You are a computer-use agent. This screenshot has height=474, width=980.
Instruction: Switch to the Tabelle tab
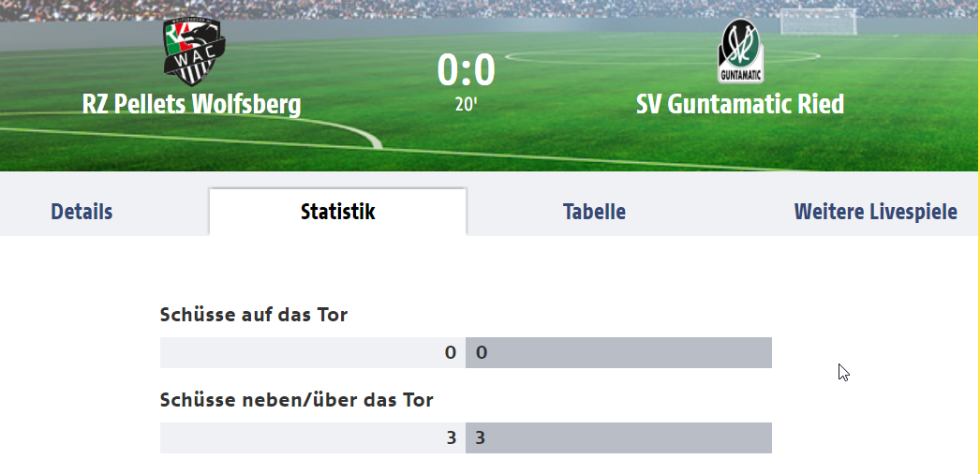click(x=594, y=212)
